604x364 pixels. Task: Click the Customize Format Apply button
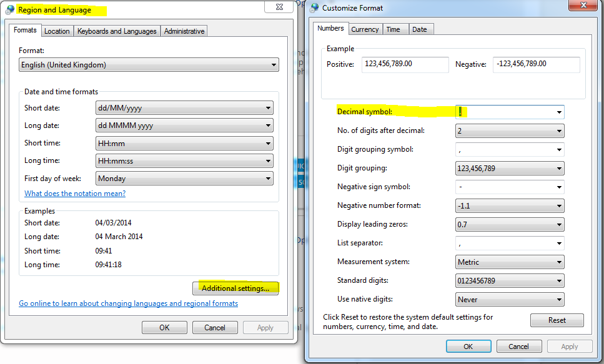[570, 346]
